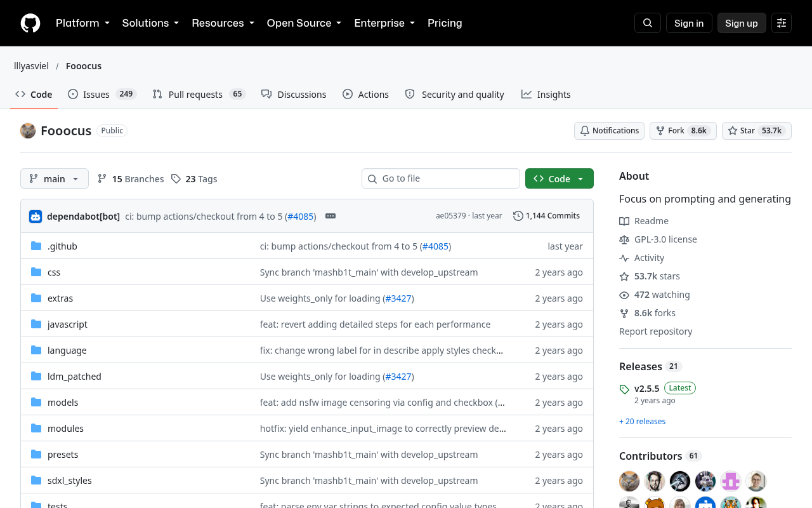Click the v2.5.5 release tag icon
812x508 pixels.
(x=624, y=389)
